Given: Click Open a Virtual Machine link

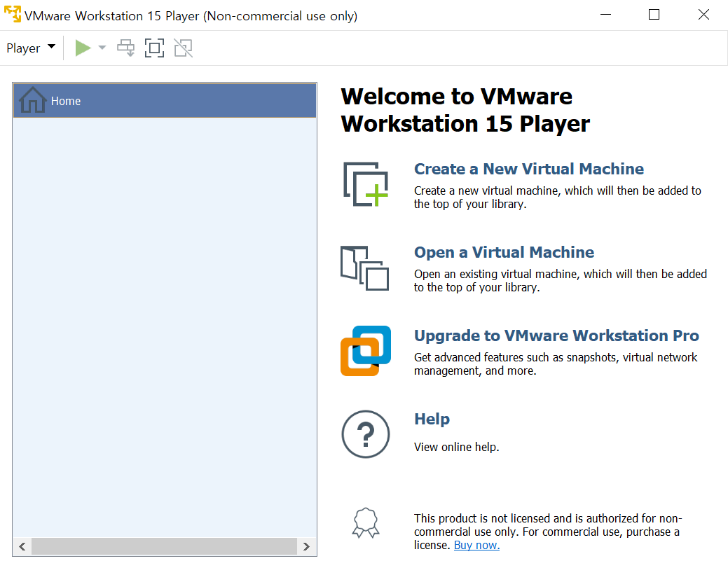Looking at the screenshot, I should tap(504, 252).
